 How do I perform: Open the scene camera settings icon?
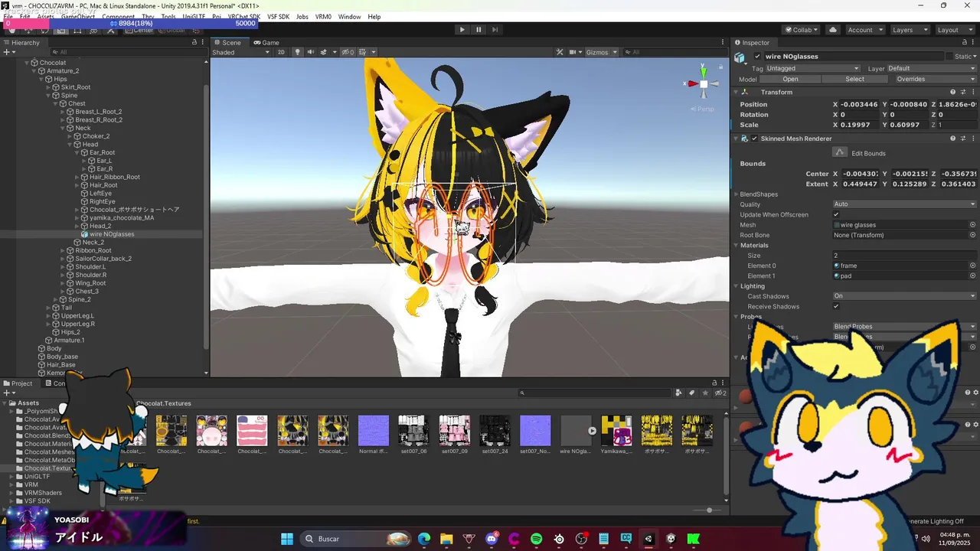tap(574, 52)
